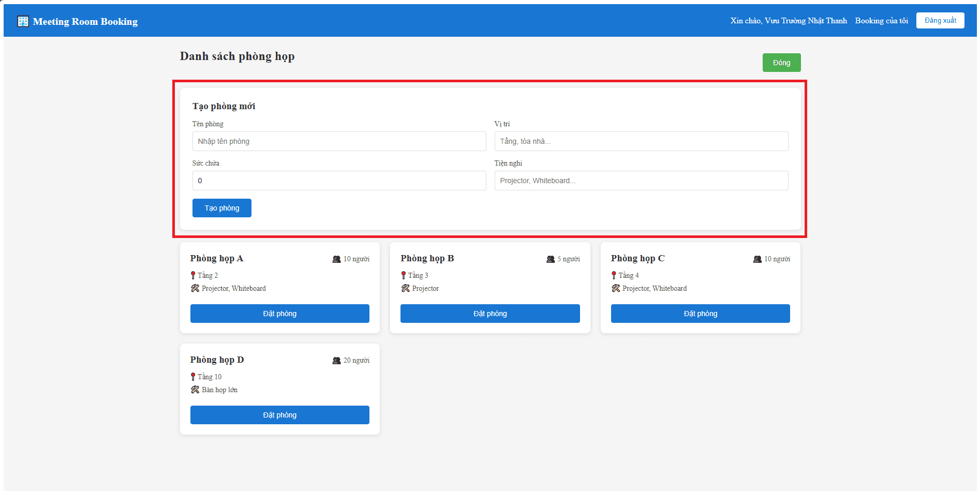Click people icon next to 20 người
Viewport: 980px width, 491px height.
coord(336,361)
